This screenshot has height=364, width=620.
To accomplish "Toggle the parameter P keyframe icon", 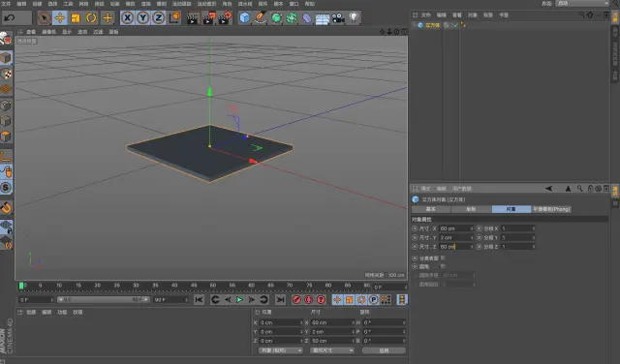I will coord(373,300).
